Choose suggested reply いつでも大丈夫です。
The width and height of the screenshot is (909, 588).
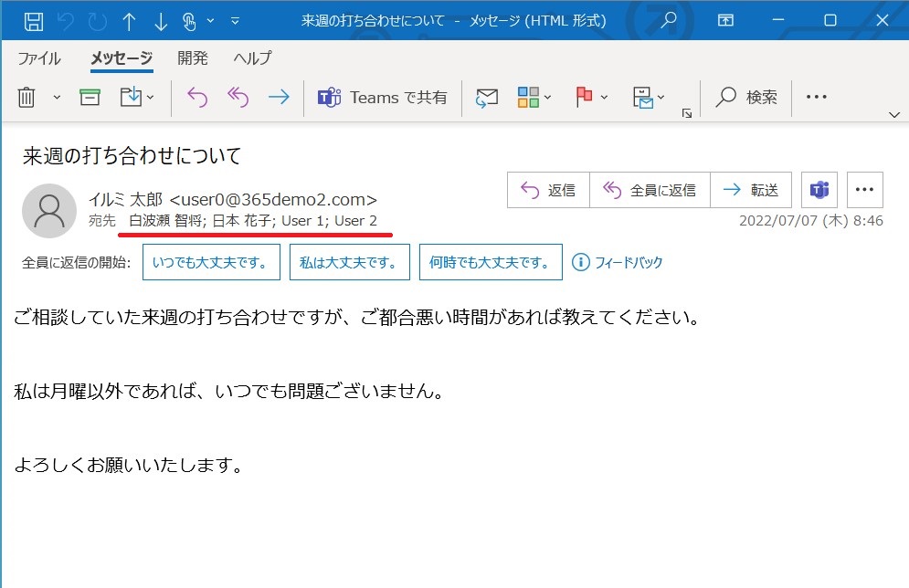pyautogui.click(x=212, y=262)
